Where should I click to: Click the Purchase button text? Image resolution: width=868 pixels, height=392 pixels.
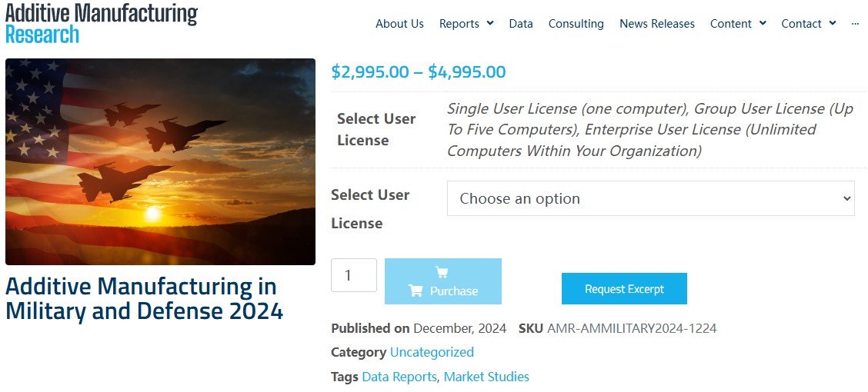coord(453,291)
